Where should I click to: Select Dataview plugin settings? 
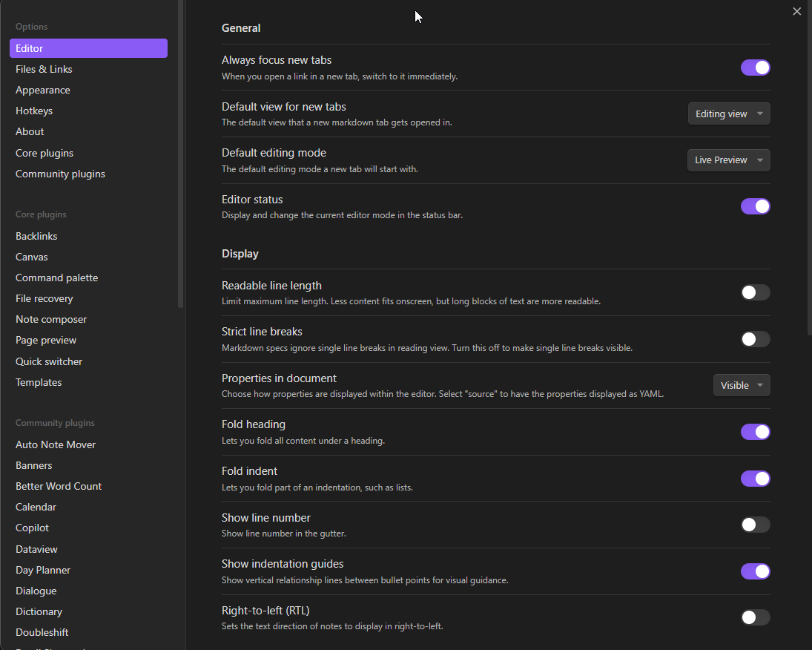coord(36,549)
